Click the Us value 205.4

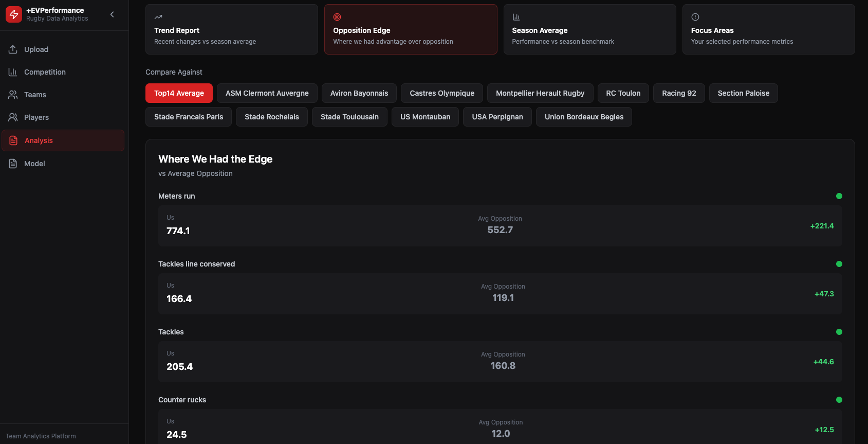click(x=179, y=367)
